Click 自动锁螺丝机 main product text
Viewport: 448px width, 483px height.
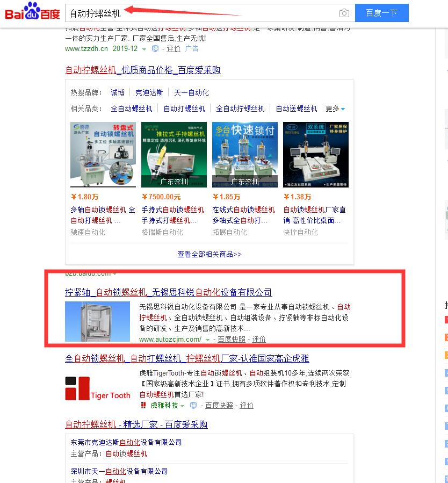pyautogui.click(x=126, y=454)
